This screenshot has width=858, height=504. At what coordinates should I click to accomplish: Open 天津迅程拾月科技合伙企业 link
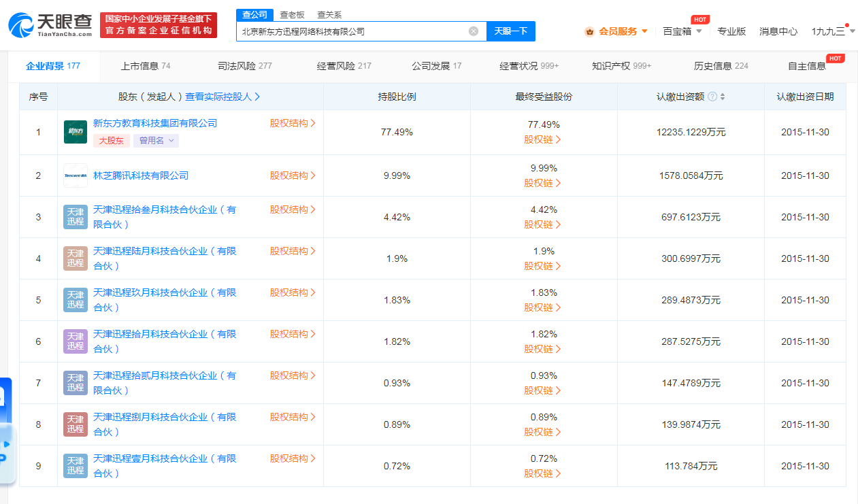tap(165, 341)
